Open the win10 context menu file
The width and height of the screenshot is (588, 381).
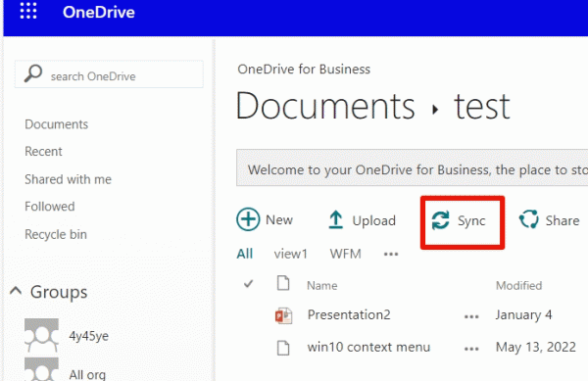(x=368, y=348)
